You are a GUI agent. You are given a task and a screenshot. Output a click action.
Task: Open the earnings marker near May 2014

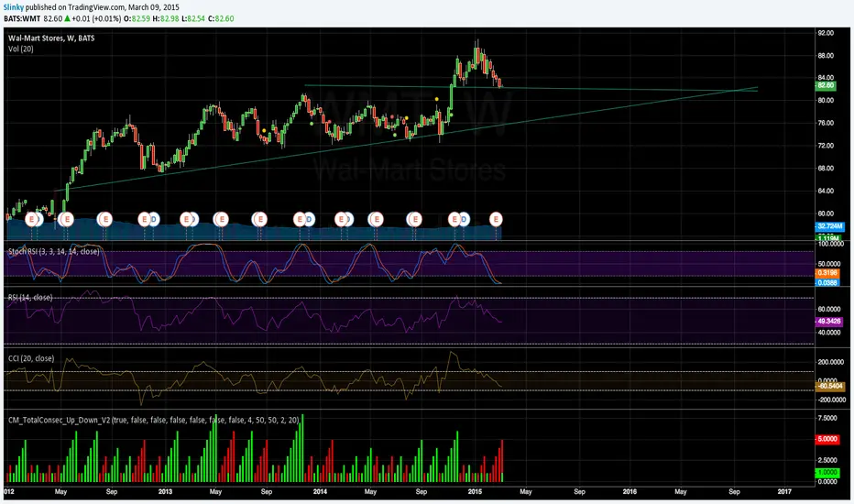coord(377,219)
